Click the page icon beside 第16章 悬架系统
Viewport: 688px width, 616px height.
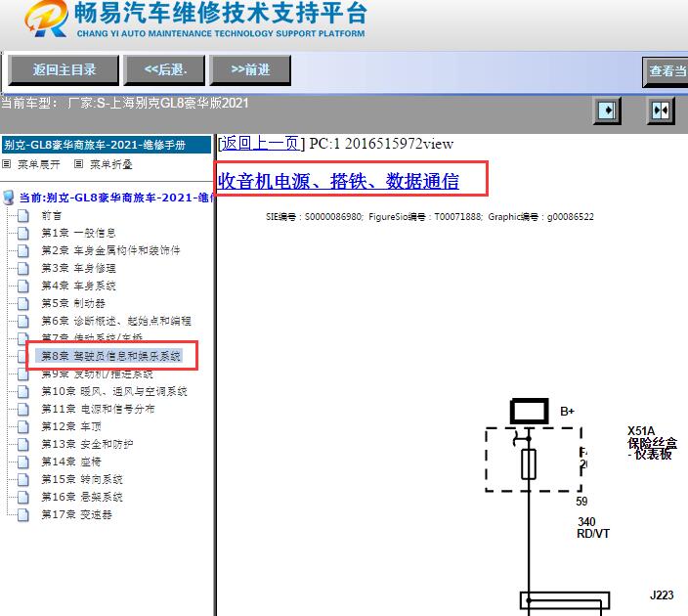pyautogui.click(x=22, y=497)
